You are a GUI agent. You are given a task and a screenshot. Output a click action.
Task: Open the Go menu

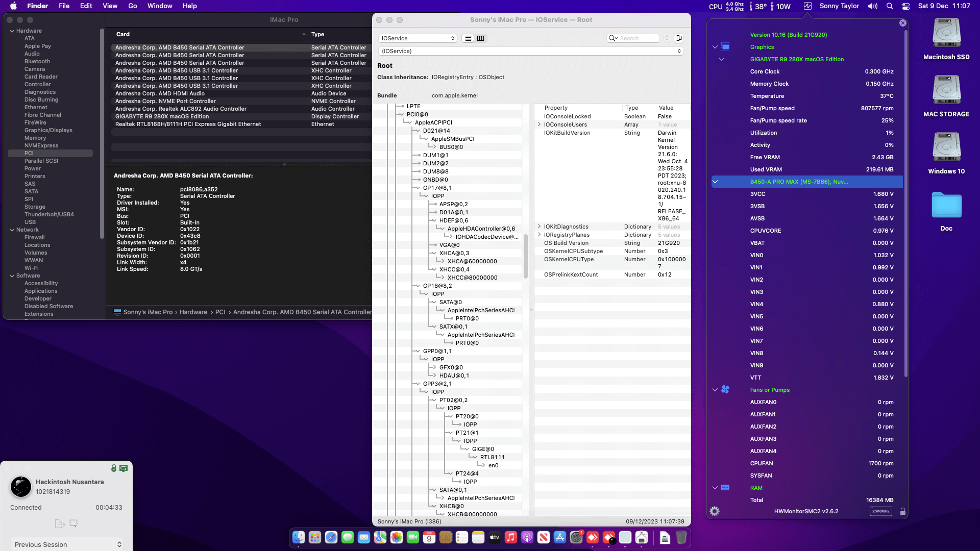pos(133,6)
